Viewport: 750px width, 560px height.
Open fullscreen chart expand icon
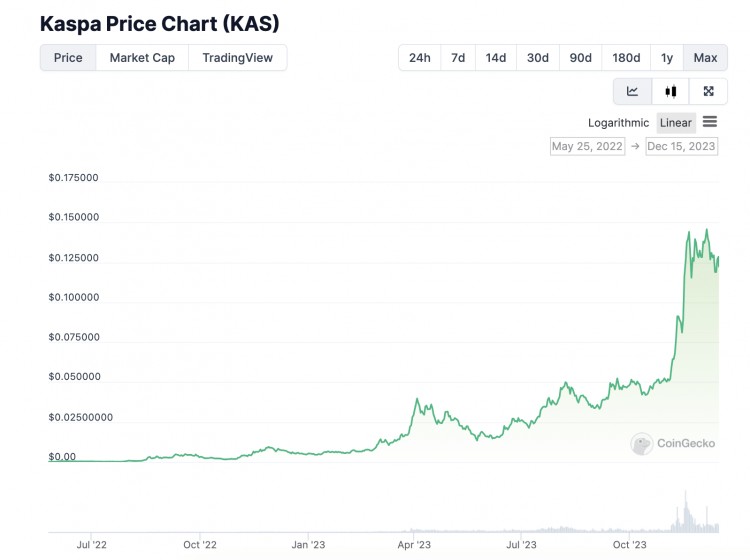708,91
